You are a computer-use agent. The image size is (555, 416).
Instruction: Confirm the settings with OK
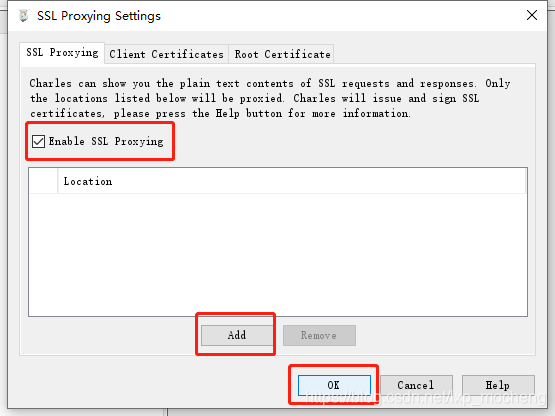click(334, 385)
